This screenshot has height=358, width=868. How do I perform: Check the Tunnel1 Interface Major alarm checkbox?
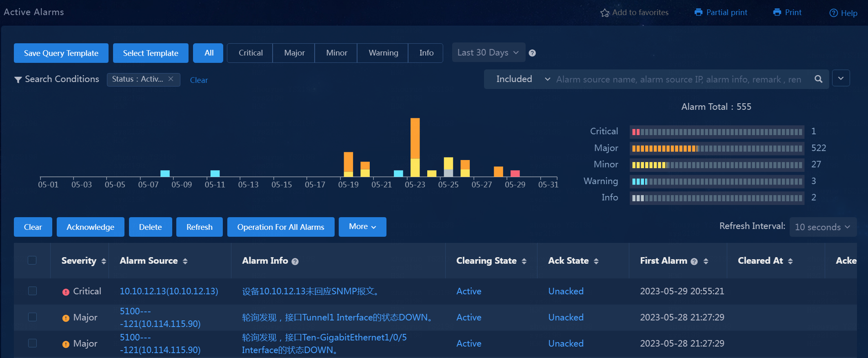coord(32,317)
